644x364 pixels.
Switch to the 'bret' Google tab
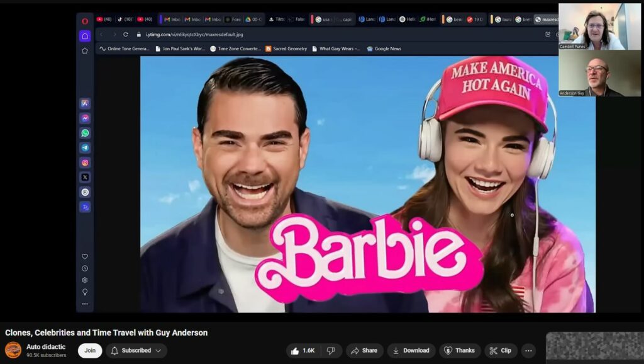click(523, 20)
